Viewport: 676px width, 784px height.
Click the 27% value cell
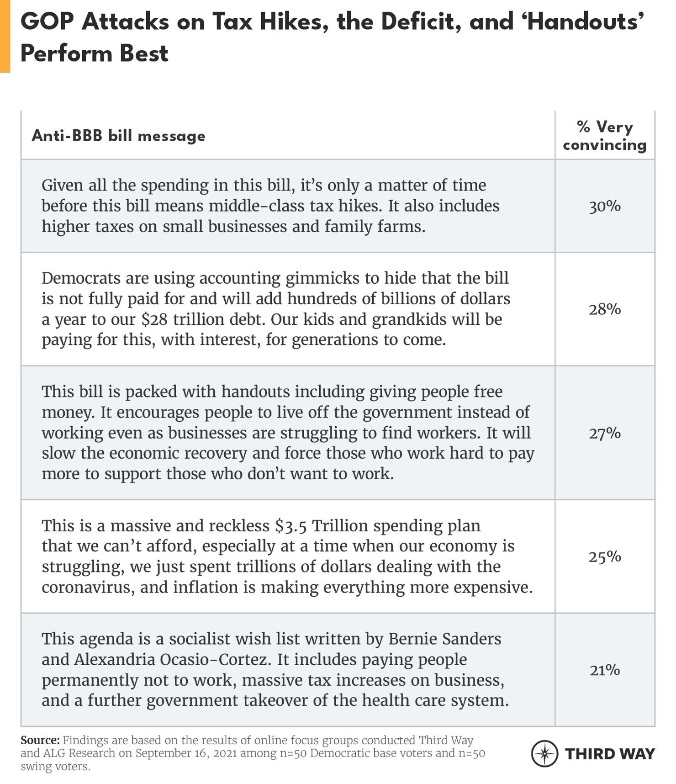[604, 433]
